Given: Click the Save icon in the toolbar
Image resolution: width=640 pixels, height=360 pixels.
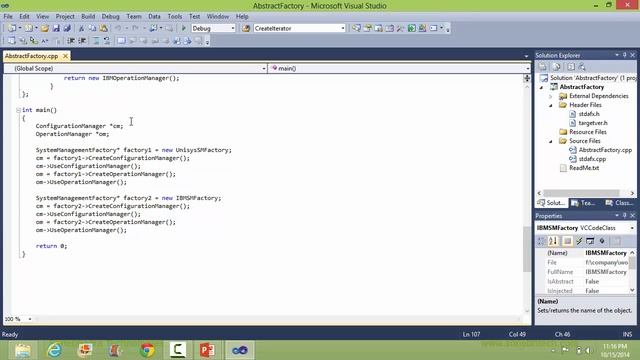Looking at the screenshot, I should coord(56,28).
